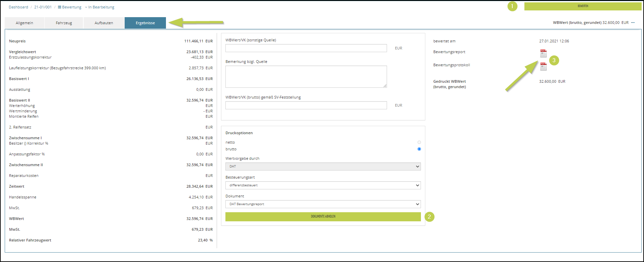Open the Besteuerungsart dropdown

pos(323,185)
